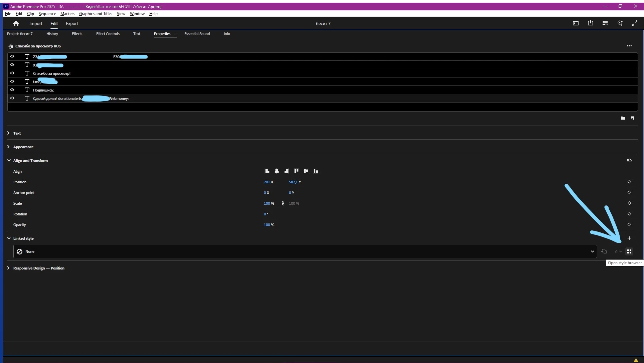Open the Graphics and Titles menu
Image resolution: width=644 pixels, height=363 pixels.
pos(95,14)
